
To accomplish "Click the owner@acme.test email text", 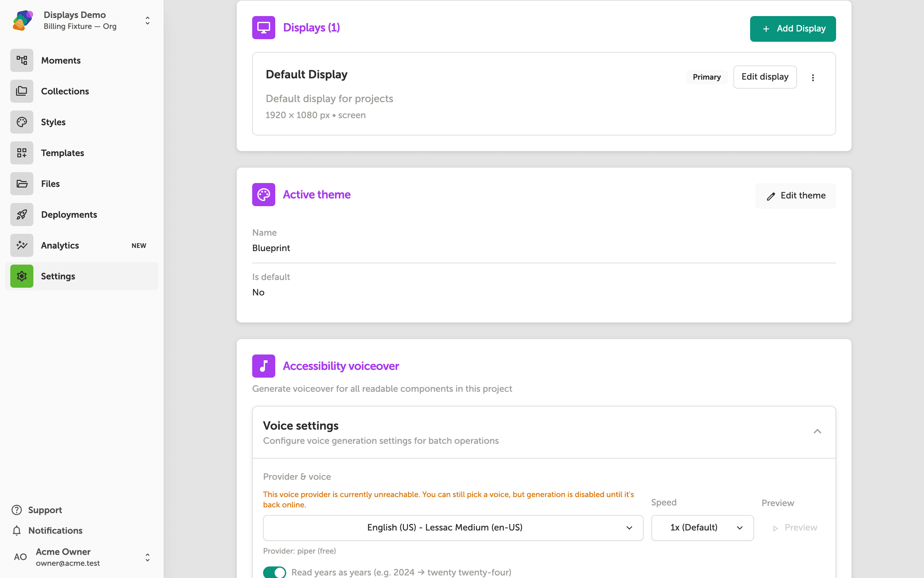I will point(68,563).
